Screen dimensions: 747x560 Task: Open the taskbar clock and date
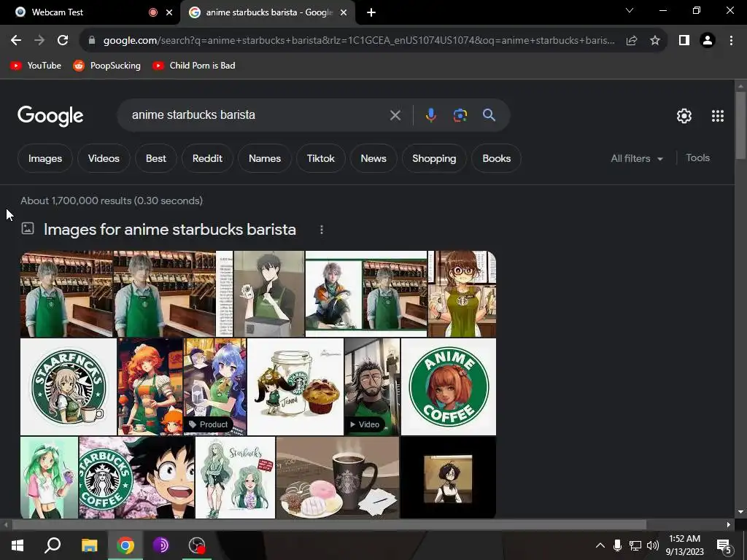click(x=684, y=545)
